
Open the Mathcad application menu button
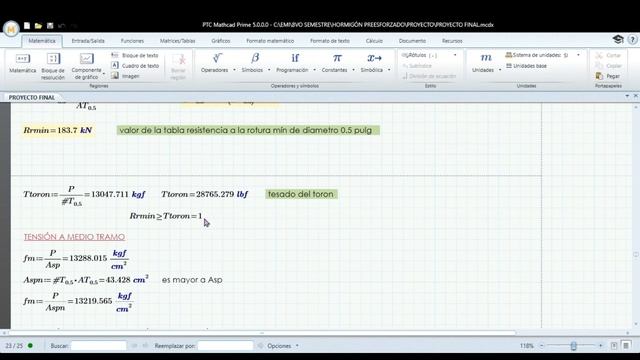(11, 29)
